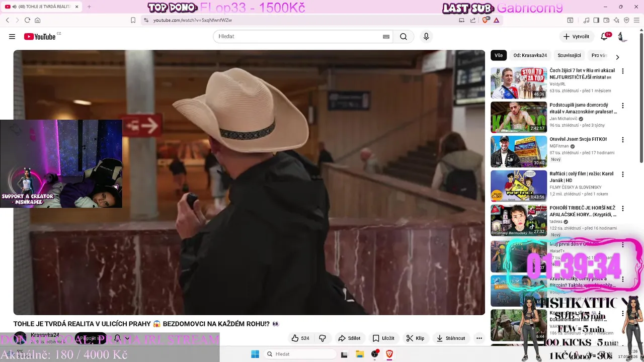Dislike the video with thumbs down
This screenshot has width=644, height=362.
click(x=323, y=338)
